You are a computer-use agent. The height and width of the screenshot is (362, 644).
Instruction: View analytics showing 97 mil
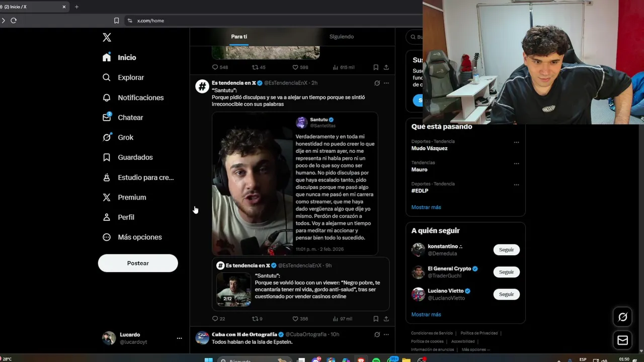(x=343, y=318)
